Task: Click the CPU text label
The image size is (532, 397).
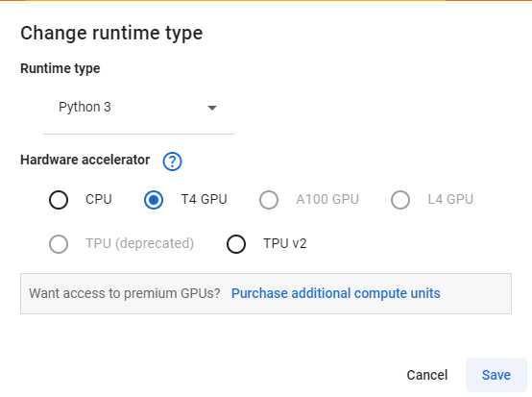Action: (x=98, y=199)
